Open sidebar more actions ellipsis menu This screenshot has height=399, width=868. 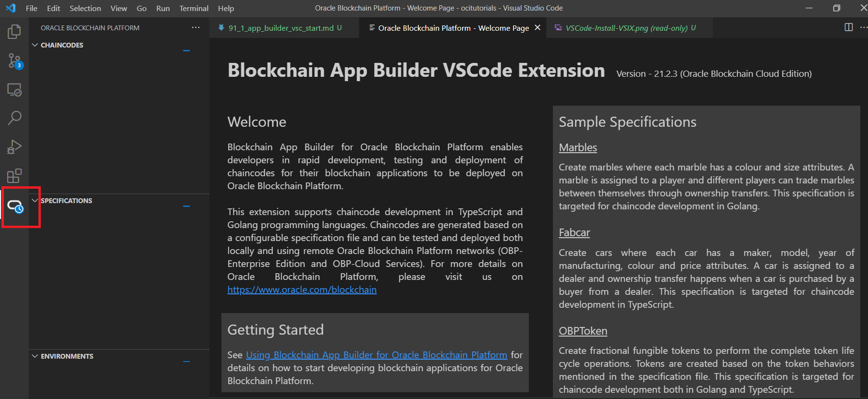pyautogui.click(x=196, y=28)
